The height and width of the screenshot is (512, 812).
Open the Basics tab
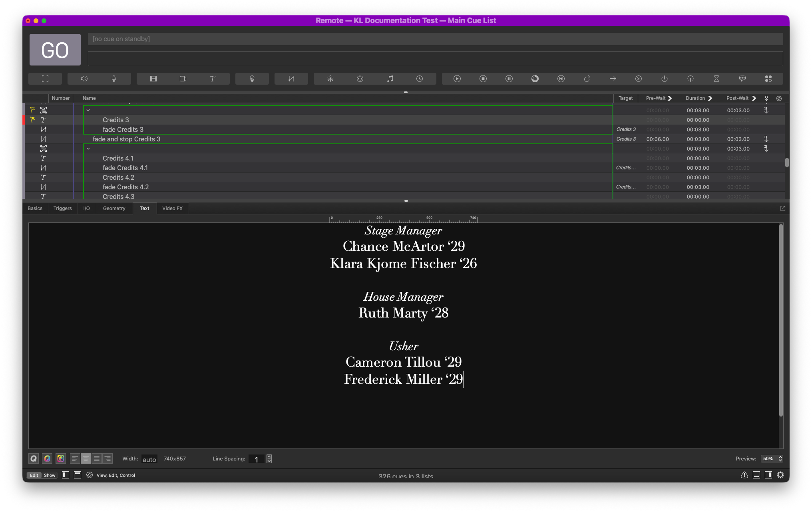pos(35,208)
